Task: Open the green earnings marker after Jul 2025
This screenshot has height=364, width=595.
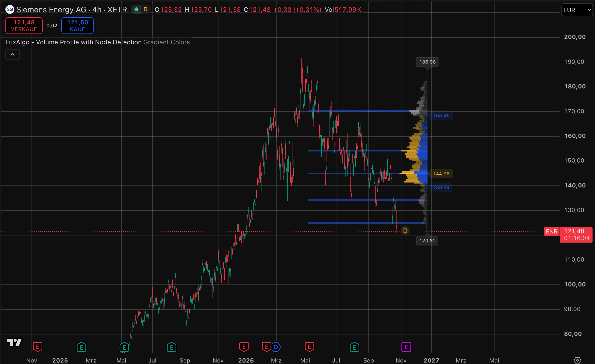Action: pos(172,347)
